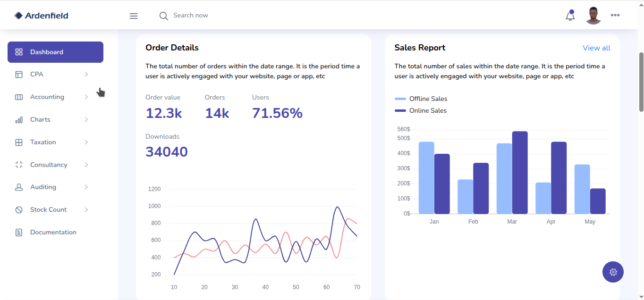Click the hamburger menu icon

pyautogui.click(x=134, y=16)
